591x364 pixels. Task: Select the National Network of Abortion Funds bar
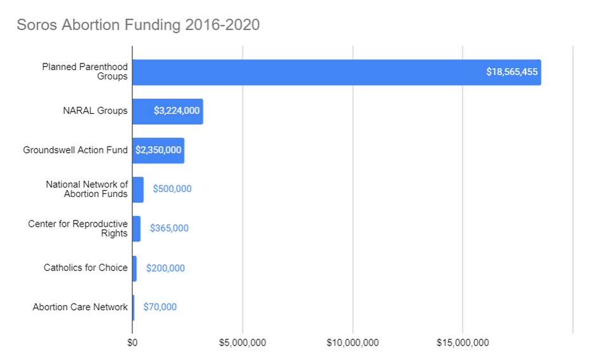click(138, 189)
